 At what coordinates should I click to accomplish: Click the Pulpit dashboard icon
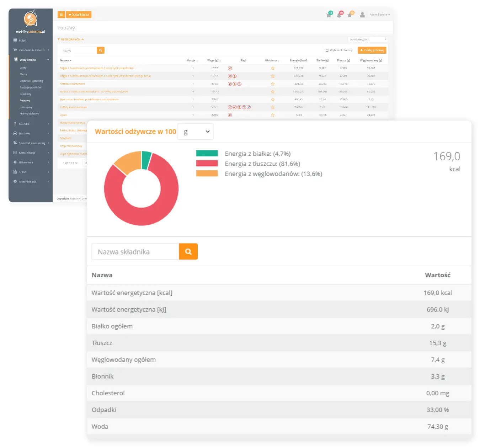point(15,40)
